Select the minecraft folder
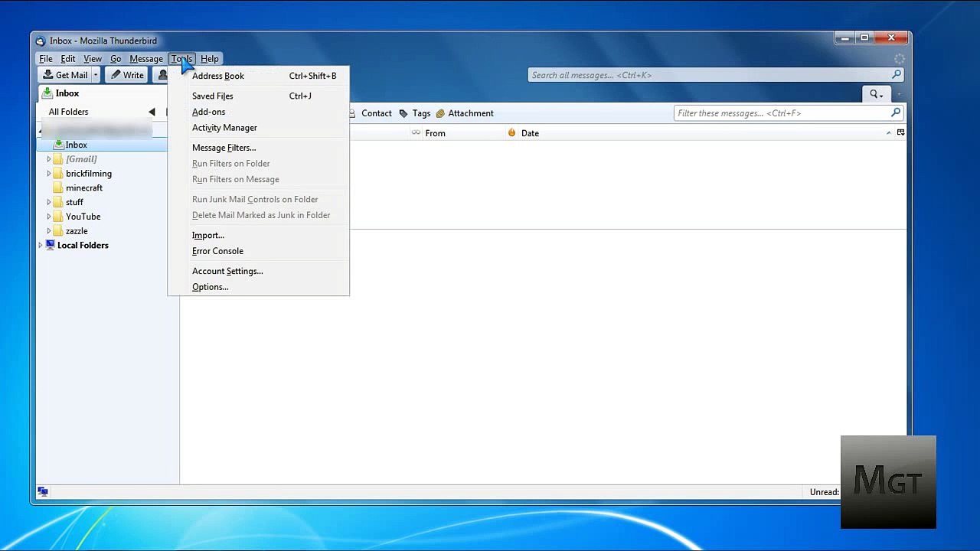 click(x=84, y=188)
